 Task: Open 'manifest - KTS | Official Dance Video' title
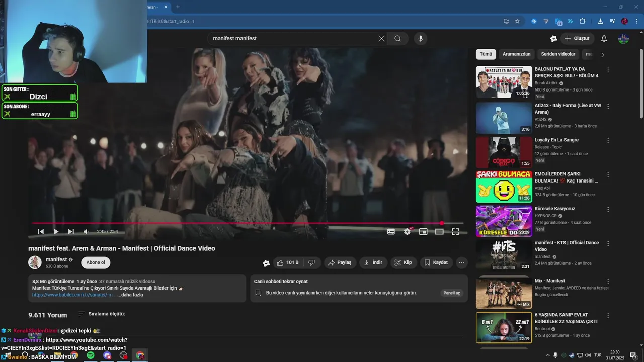click(x=567, y=246)
